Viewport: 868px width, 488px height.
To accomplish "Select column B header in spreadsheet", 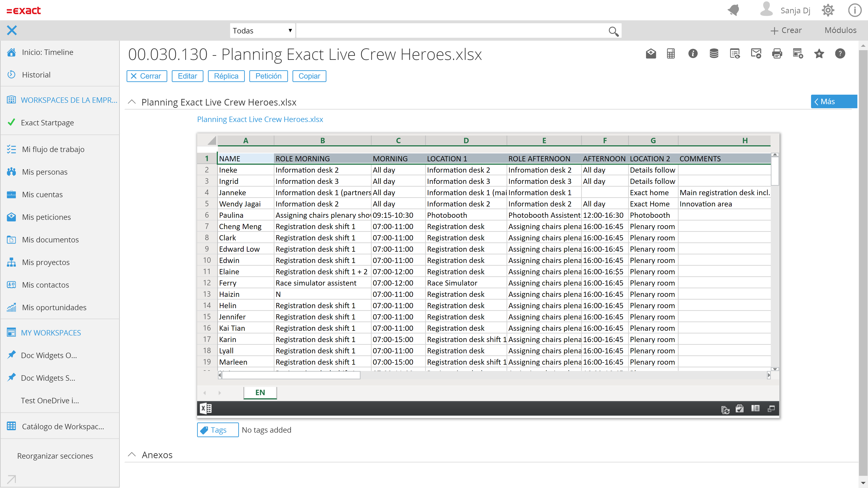I will (x=323, y=141).
